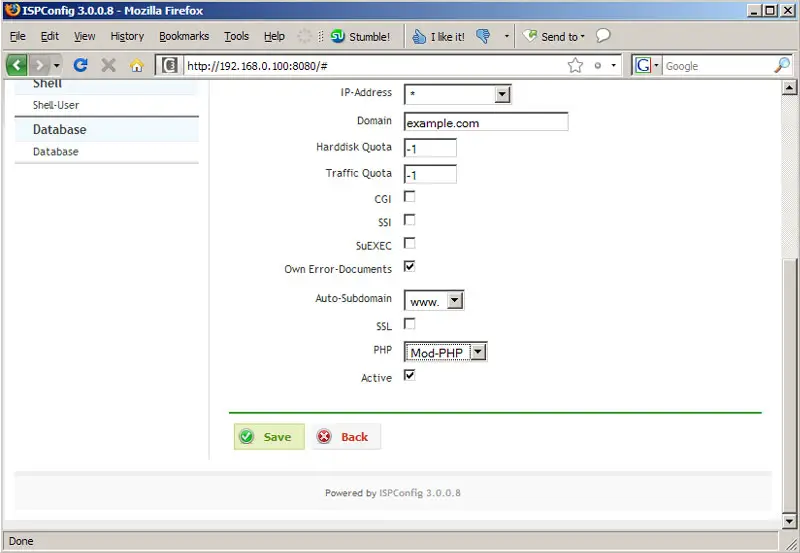Click the Save button
800x553 pixels.
[x=269, y=437]
